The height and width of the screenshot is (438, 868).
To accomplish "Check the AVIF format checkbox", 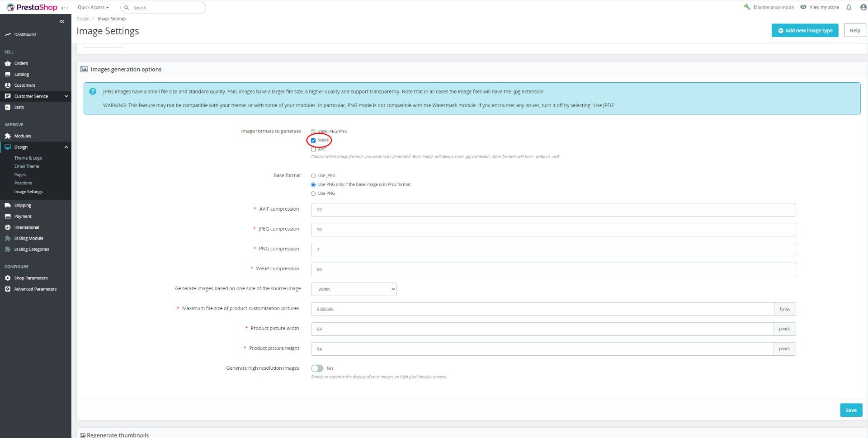I will click(x=313, y=149).
